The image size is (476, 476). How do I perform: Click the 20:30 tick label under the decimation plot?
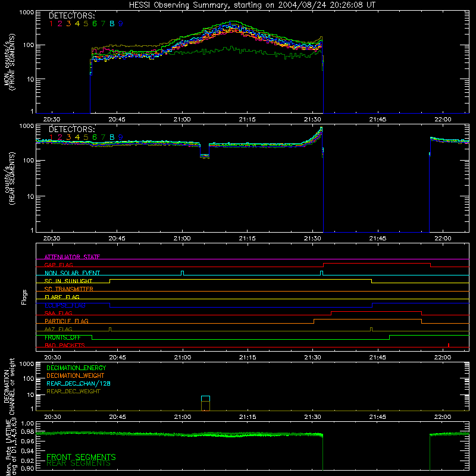[52, 417]
